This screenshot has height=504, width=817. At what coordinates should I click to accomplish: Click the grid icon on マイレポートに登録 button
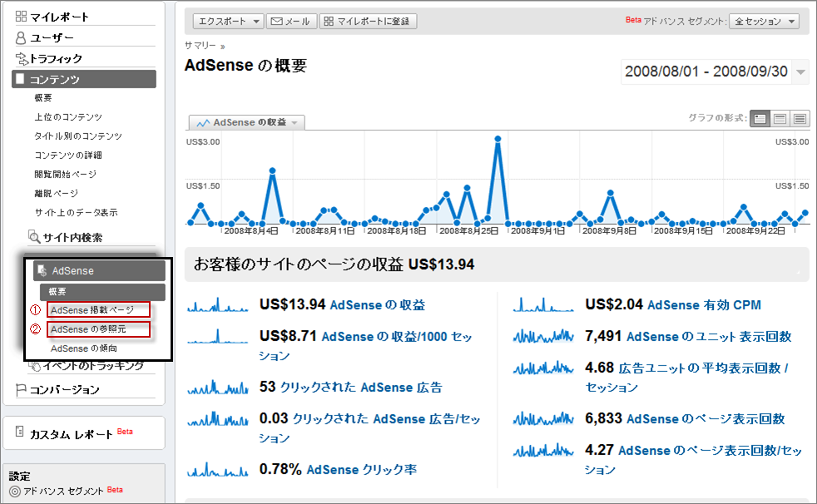click(329, 22)
